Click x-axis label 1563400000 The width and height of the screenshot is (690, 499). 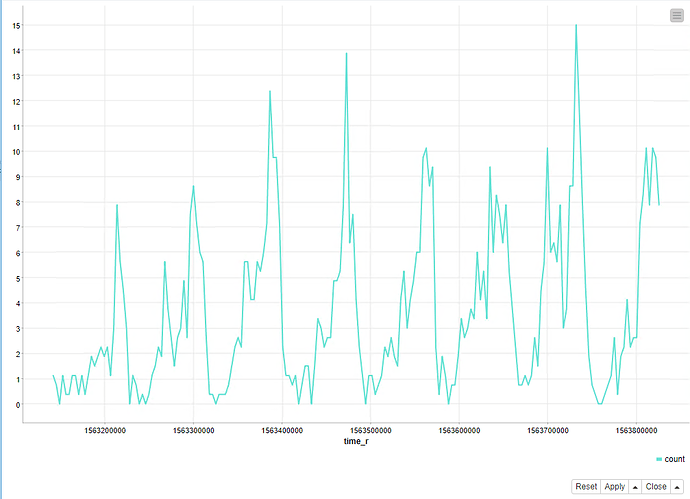282,430
